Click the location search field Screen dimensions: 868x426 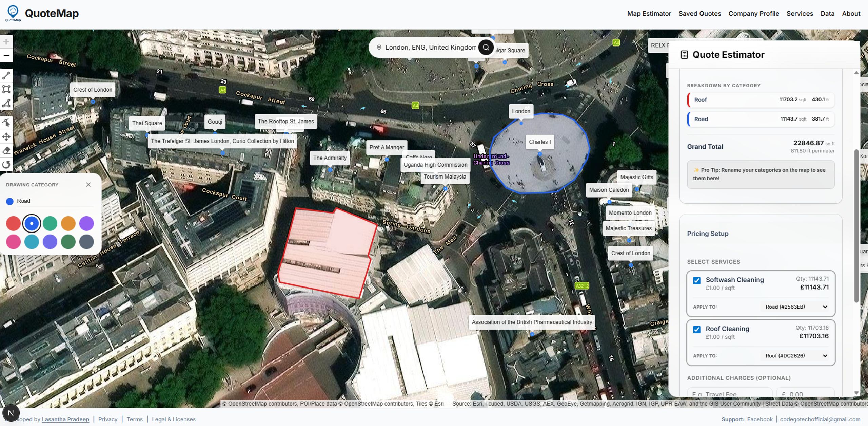click(430, 47)
